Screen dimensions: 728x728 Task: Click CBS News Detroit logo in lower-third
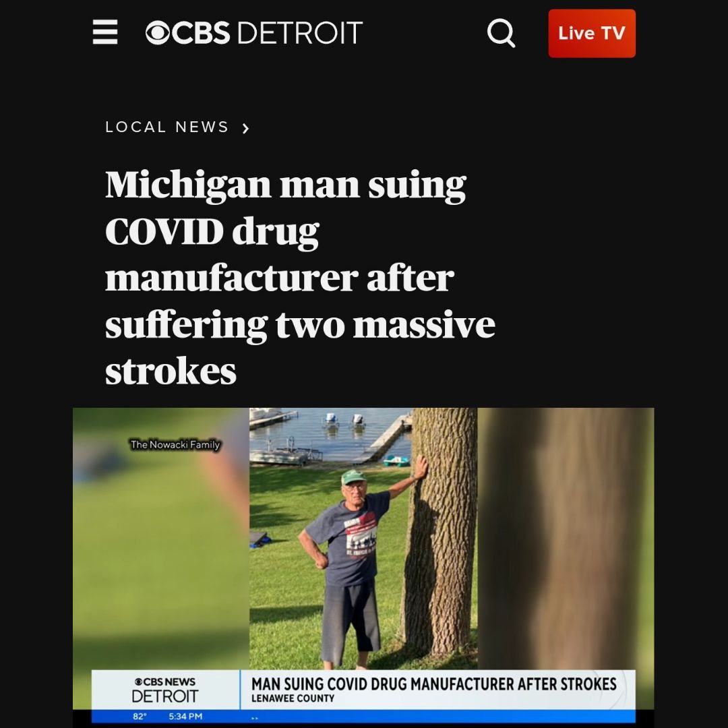pos(165,690)
